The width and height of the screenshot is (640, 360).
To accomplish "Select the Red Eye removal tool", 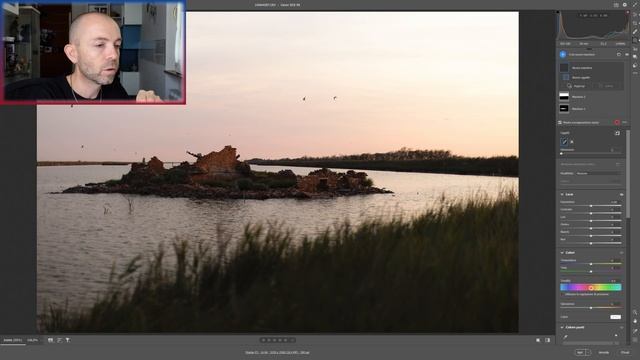I will (635, 49).
